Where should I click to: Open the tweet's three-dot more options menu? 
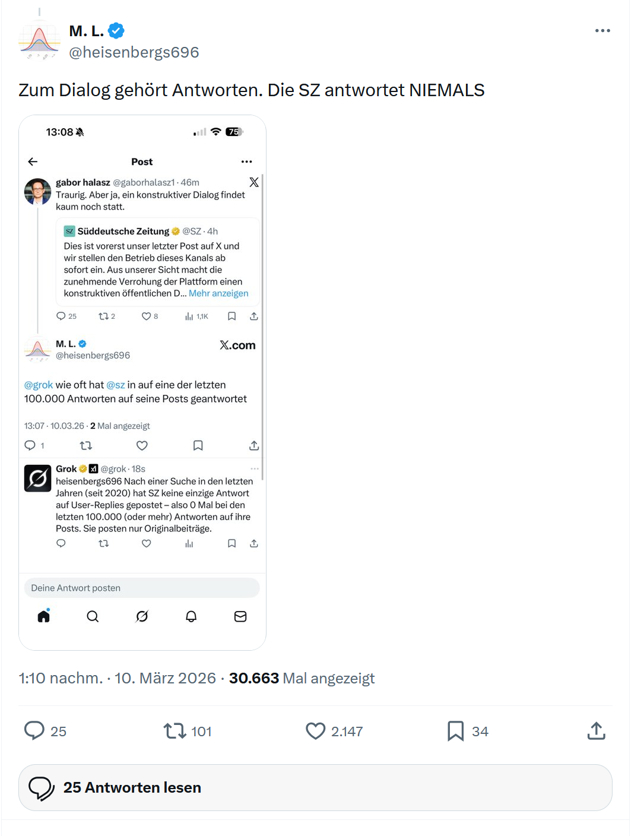click(x=602, y=31)
